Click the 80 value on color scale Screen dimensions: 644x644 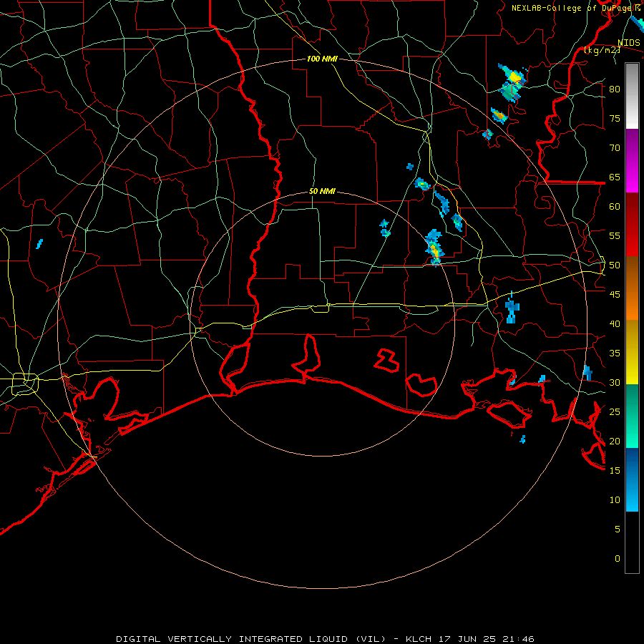pyautogui.click(x=615, y=89)
